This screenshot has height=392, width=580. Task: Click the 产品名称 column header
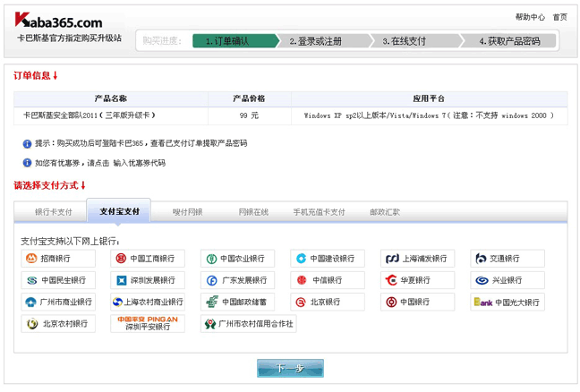(111, 98)
